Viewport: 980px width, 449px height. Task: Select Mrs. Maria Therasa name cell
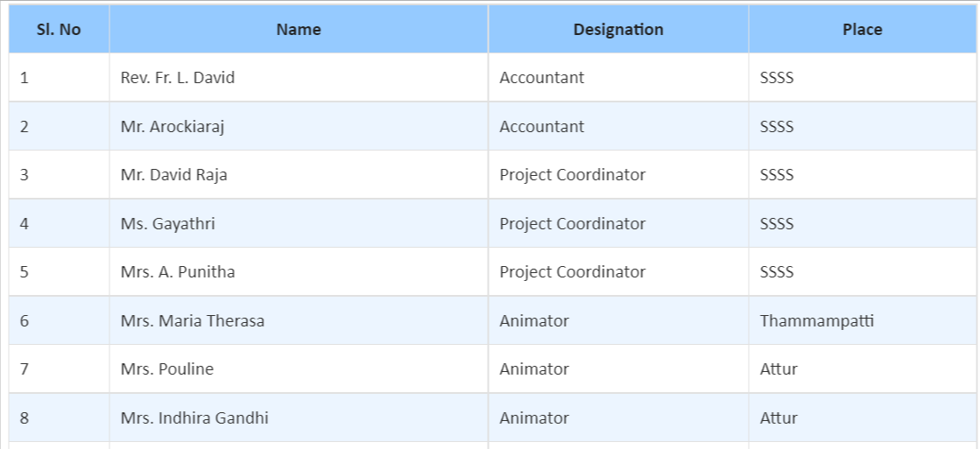pos(299,321)
